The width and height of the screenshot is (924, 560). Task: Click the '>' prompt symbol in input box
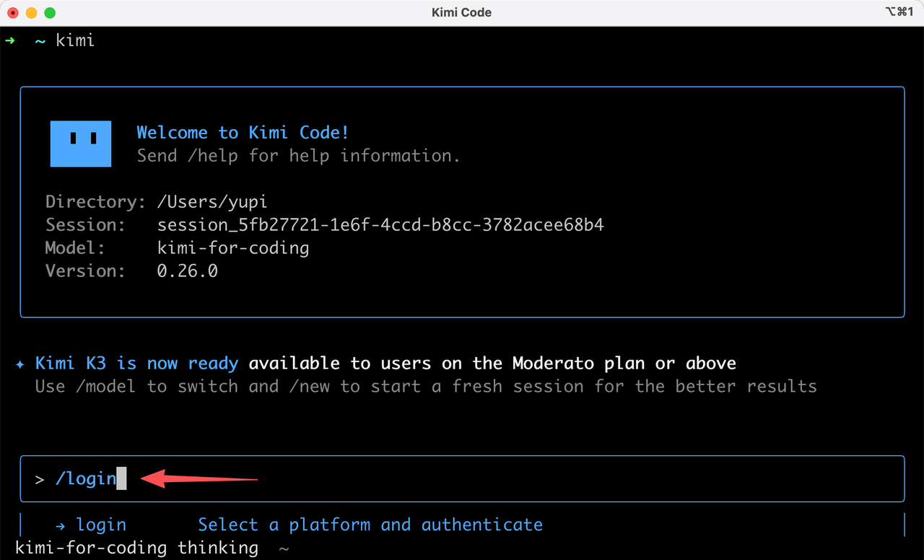[x=40, y=478]
